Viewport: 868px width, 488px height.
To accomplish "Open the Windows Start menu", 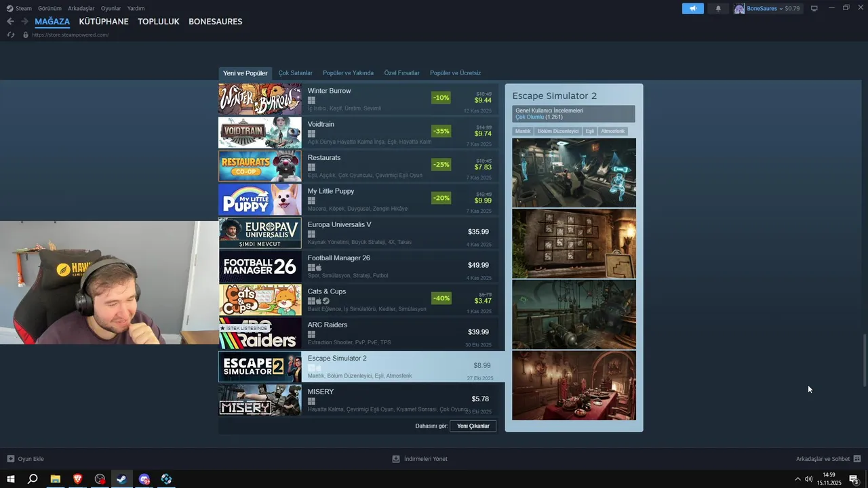I will pyautogui.click(x=11, y=479).
